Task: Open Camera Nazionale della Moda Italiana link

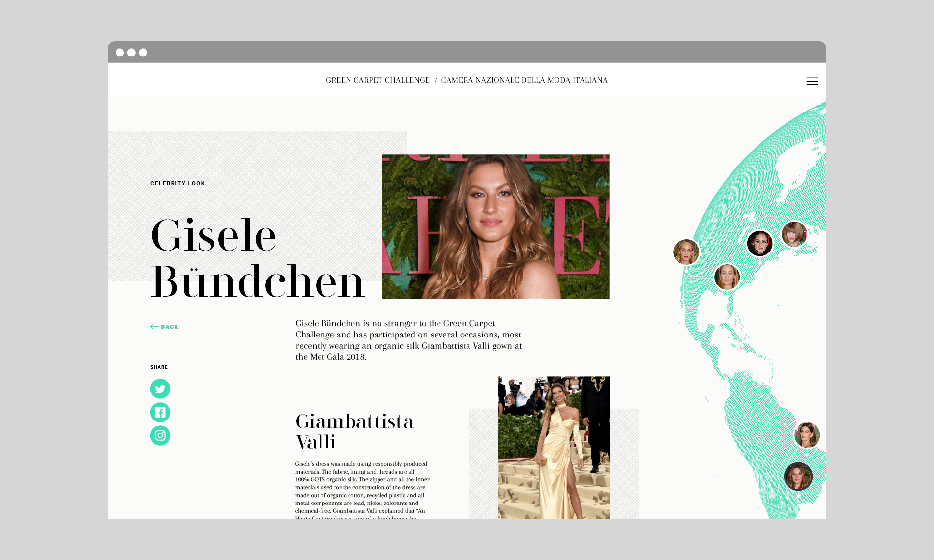Action: [x=524, y=80]
